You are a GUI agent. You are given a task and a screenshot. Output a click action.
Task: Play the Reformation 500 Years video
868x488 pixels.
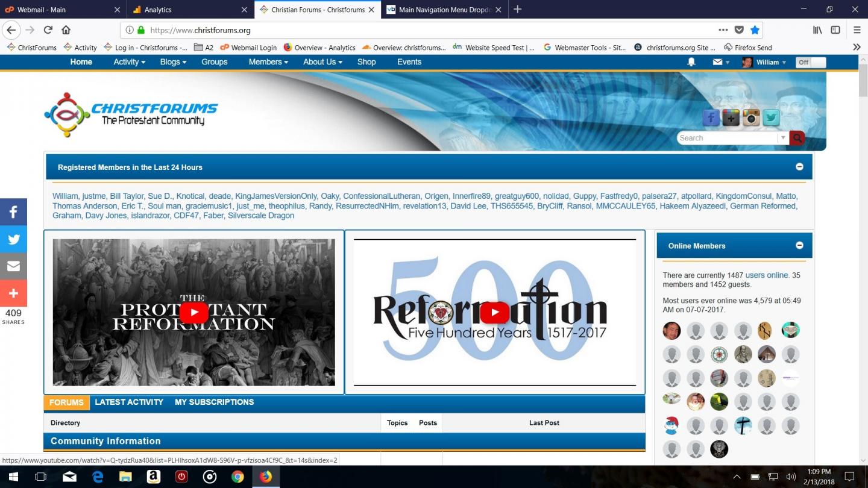(x=495, y=312)
